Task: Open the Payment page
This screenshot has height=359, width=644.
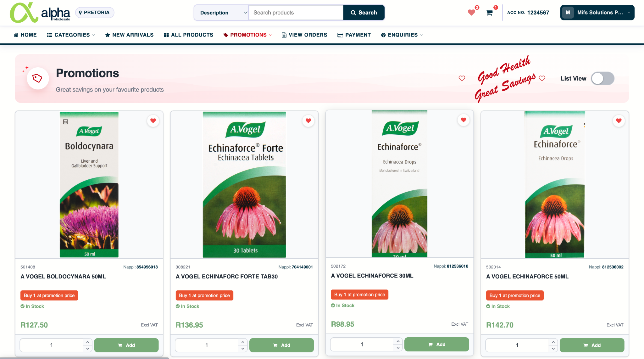Action: pos(354,35)
